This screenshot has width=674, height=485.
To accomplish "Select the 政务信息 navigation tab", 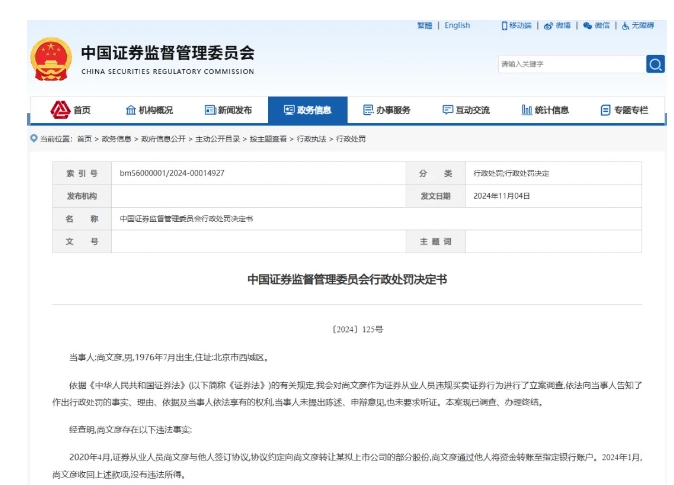I will 308,110.
